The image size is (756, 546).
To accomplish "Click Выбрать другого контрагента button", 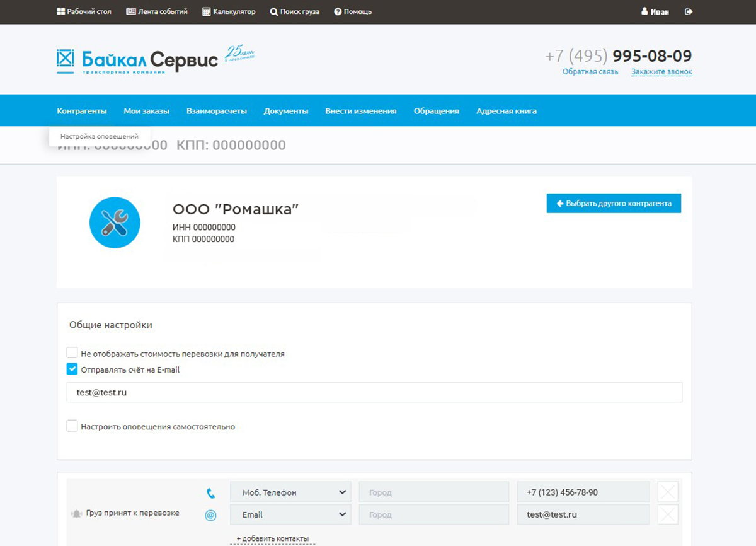I will tap(614, 203).
